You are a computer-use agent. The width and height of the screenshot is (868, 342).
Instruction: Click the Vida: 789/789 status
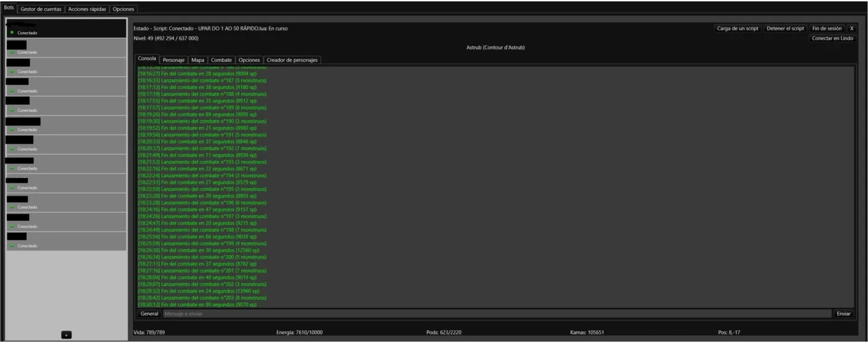tap(149, 333)
